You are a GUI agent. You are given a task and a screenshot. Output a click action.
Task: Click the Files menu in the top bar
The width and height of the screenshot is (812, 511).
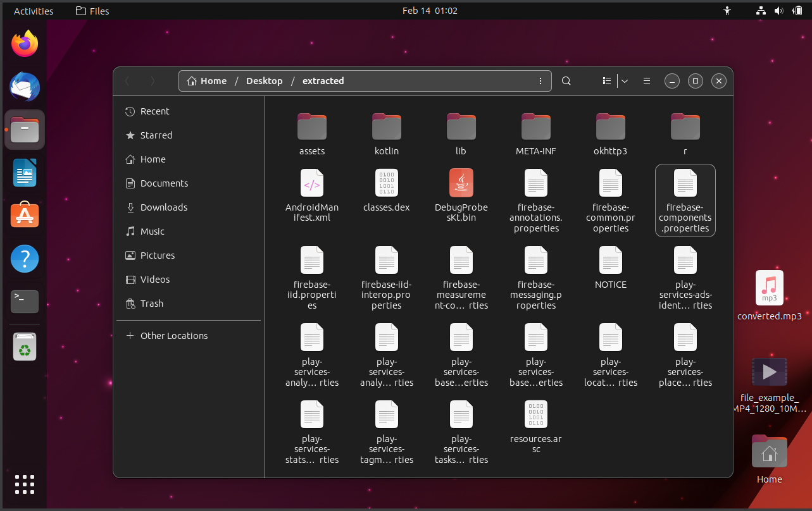92,10
